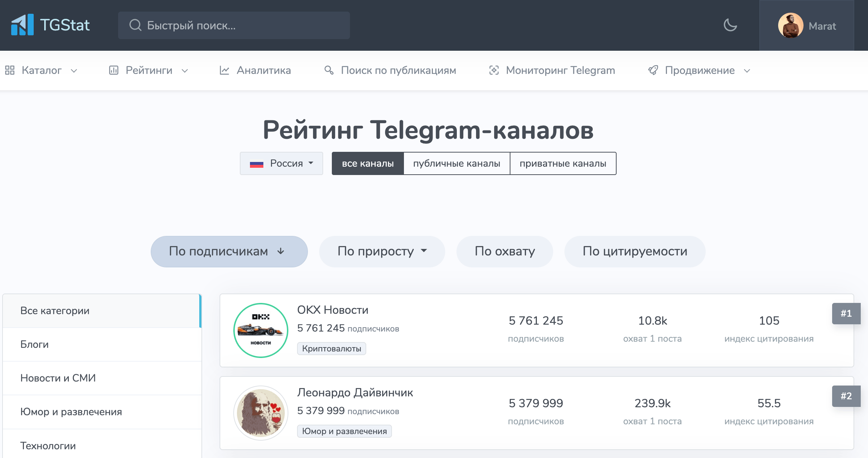Click OKX citation index 105
This screenshot has height=458, width=868.
(769, 321)
